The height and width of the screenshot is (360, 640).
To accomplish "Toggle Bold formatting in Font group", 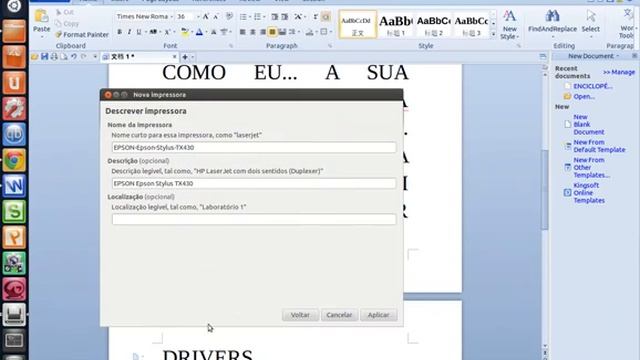I will (120, 32).
